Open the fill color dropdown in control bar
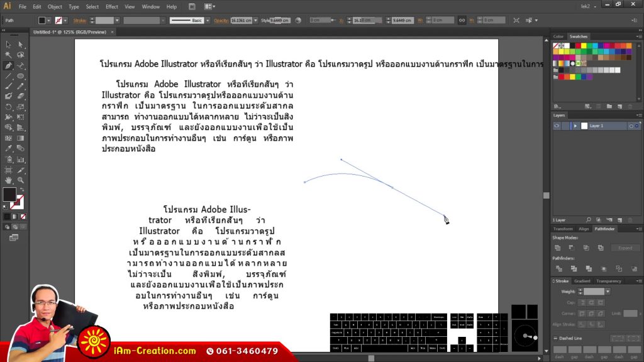Screen dimensions: 644x362 pos(48,21)
